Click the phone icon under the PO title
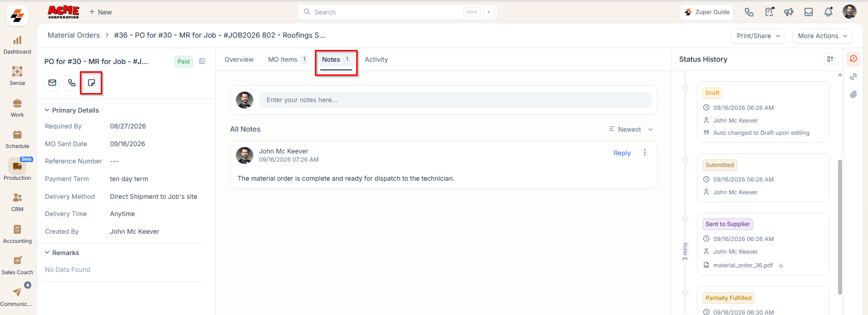Screen dimensions: 868x315 (72, 83)
